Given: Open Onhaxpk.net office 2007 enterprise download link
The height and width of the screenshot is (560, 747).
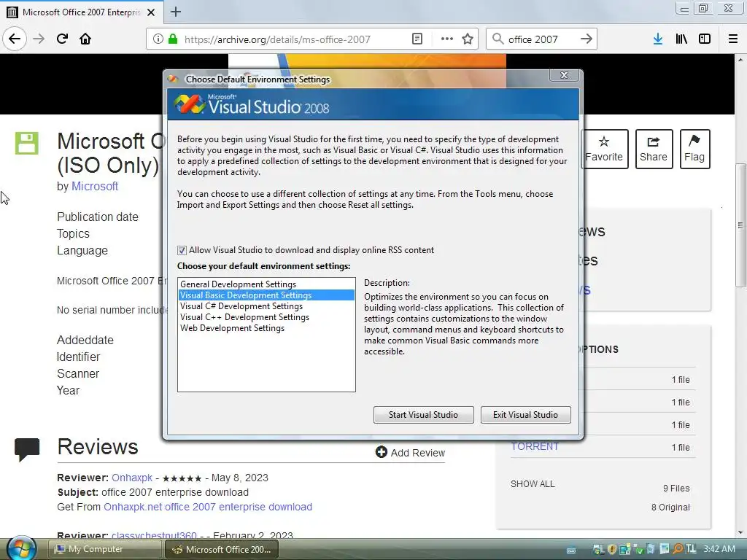Looking at the screenshot, I should point(208,507).
